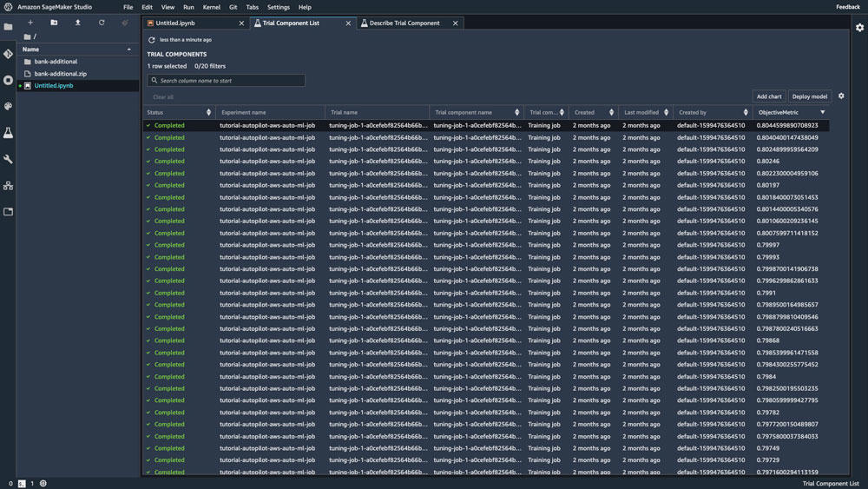Click the Git clone icon
The height and width of the screenshot is (489, 868).
click(125, 23)
